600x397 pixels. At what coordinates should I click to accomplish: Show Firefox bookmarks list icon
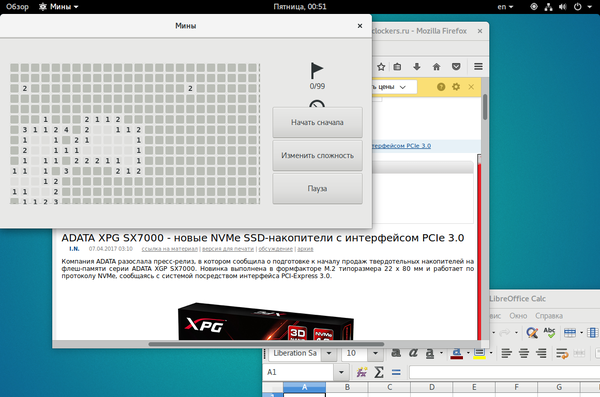(x=397, y=67)
